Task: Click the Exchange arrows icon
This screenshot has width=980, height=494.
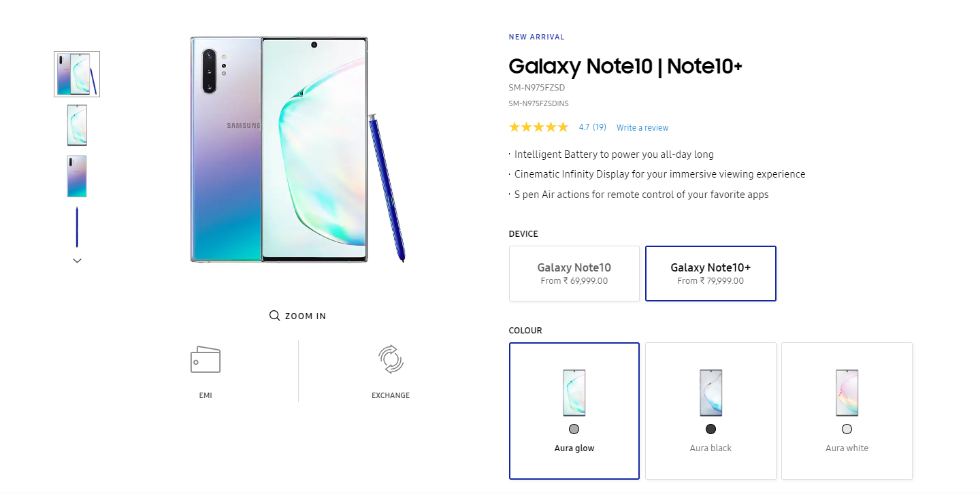Action: (x=390, y=359)
